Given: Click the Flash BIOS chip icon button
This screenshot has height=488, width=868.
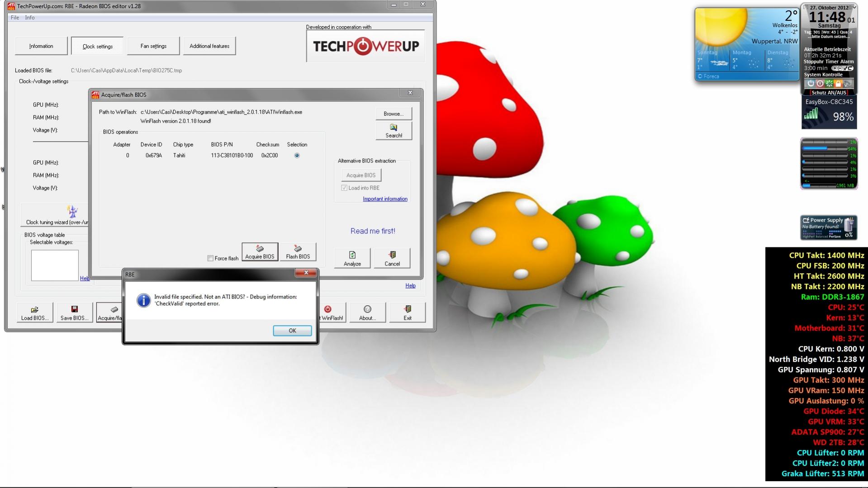Looking at the screenshot, I should [x=298, y=252].
